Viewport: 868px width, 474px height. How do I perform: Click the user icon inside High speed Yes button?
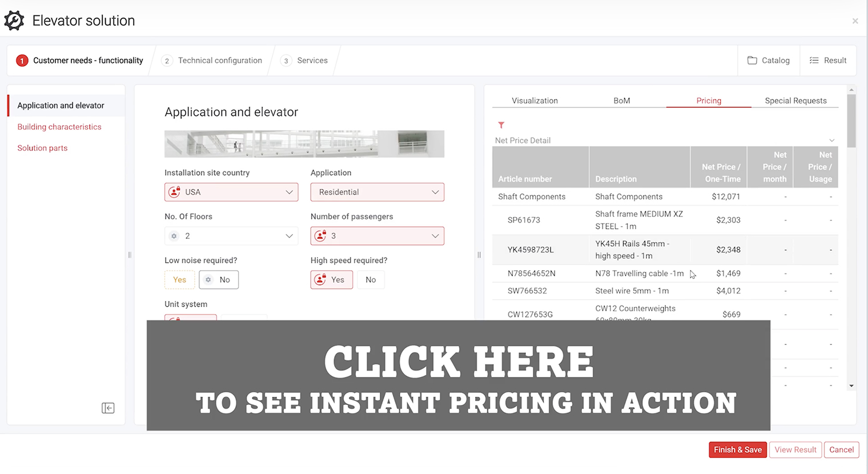coord(320,279)
